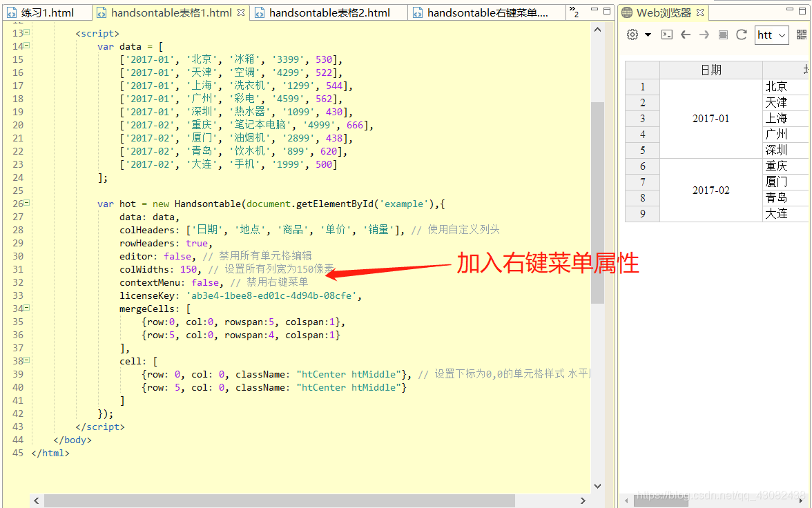Switch to the handsontable右键菜单 tab
This screenshot has width=812, height=508.
[487, 13]
